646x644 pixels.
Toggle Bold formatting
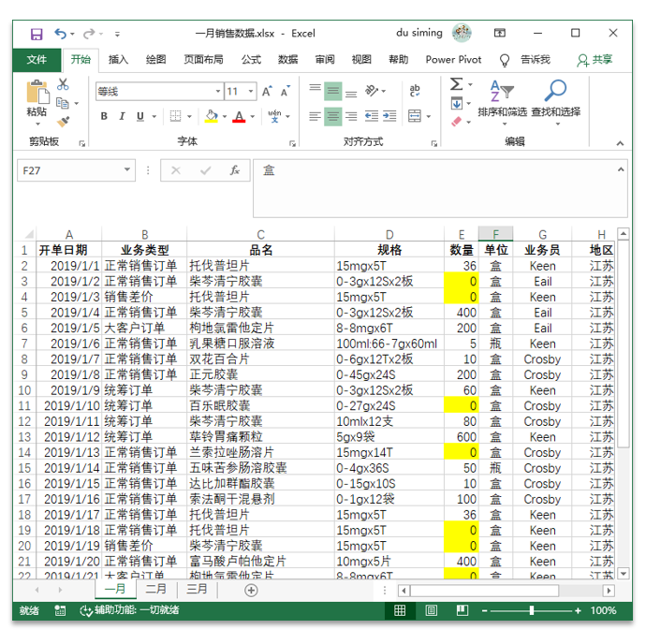(x=104, y=117)
